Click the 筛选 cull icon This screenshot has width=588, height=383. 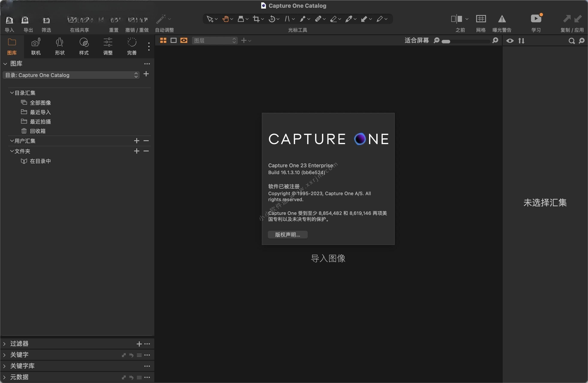click(x=46, y=20)
